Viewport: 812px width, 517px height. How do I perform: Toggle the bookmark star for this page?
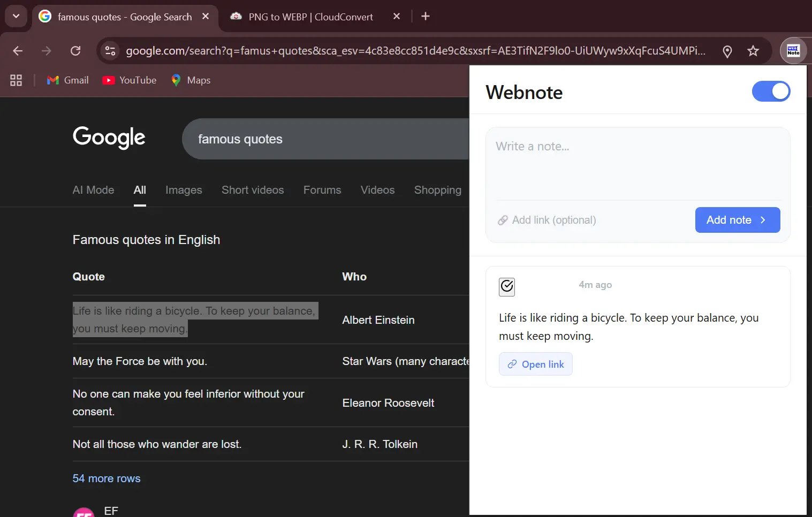(x=753, y=50)
